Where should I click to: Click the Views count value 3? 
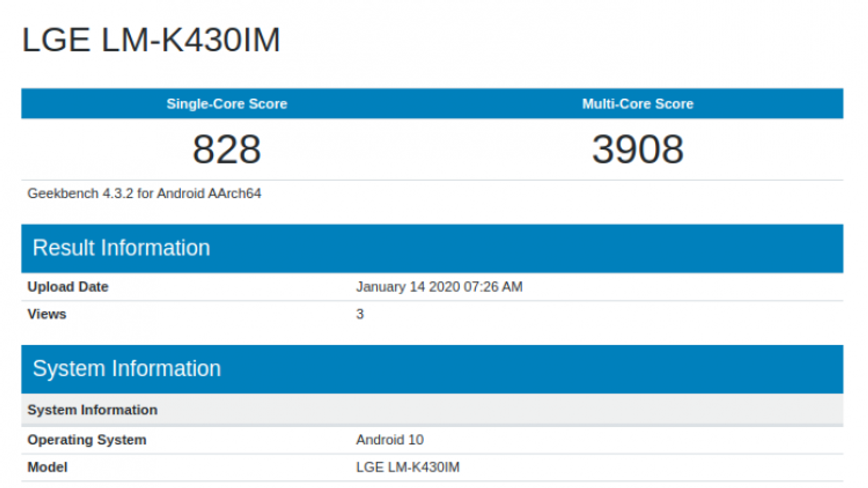point(360,314)
